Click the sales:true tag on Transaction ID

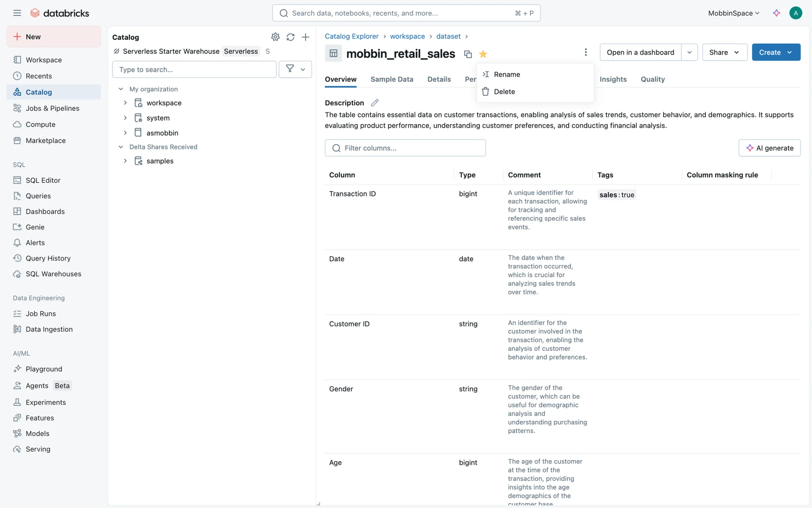[617, 195]
